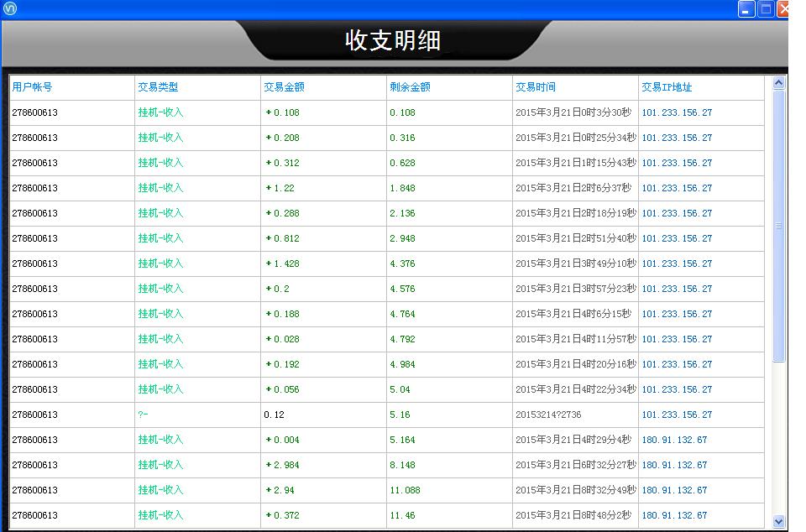Sort by the 交易IP地址 column header

[667, 86]
